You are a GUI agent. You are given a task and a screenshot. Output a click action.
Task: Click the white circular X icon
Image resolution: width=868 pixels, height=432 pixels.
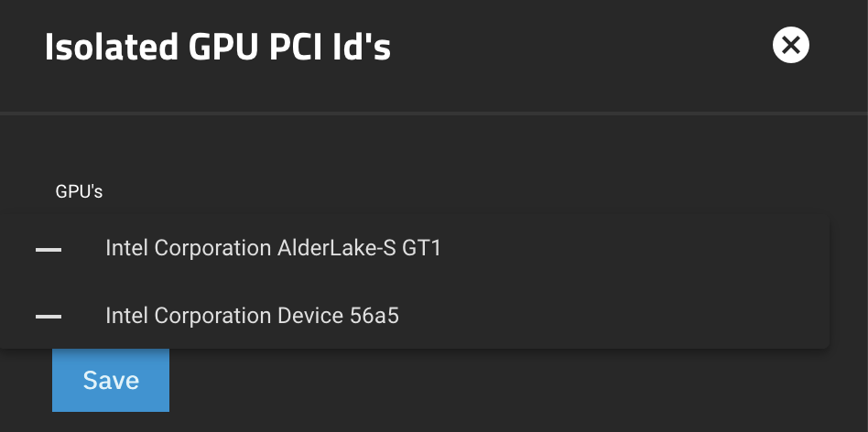790,45
